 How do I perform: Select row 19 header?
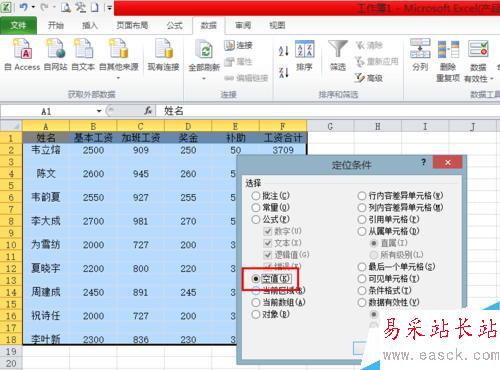coord(11,351)
